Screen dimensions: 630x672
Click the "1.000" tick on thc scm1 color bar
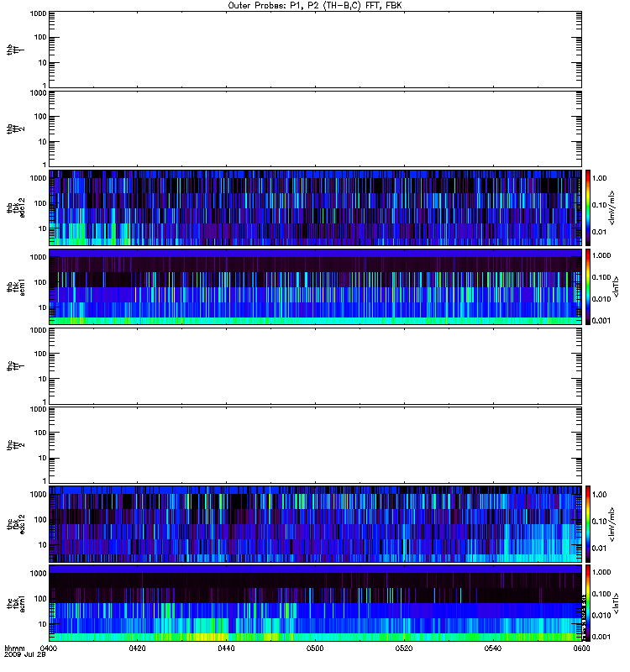coord(601,572)
